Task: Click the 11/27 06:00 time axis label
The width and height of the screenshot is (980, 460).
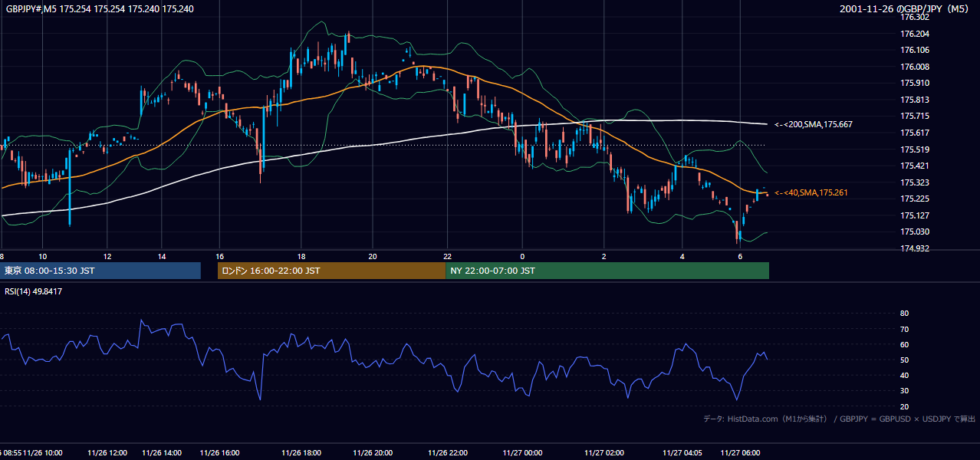Action: pos(741,453)
